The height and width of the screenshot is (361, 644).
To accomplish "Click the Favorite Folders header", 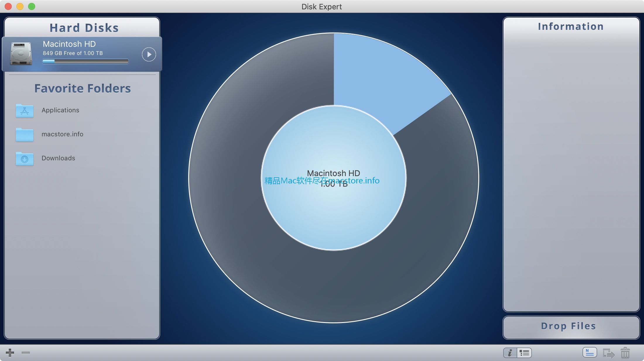I will tap(83, 88).
